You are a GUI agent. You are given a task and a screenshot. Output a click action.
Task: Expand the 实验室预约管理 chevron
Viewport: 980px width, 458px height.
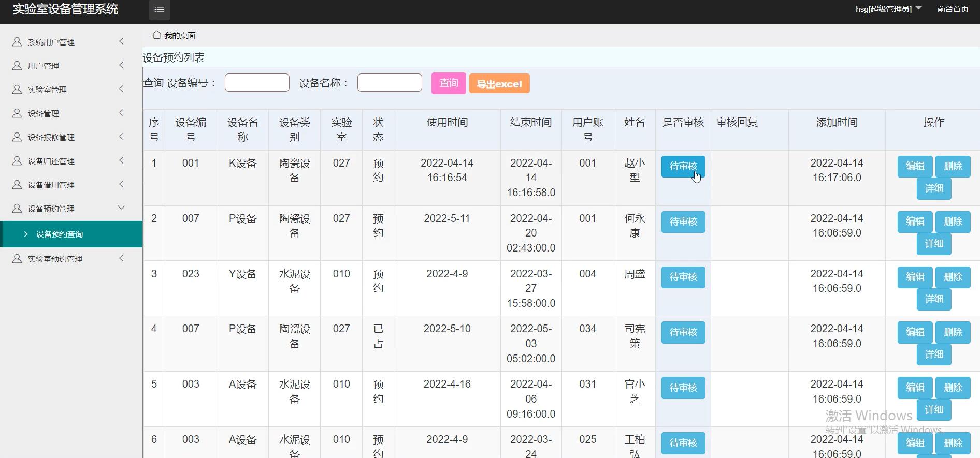(121, 258)
